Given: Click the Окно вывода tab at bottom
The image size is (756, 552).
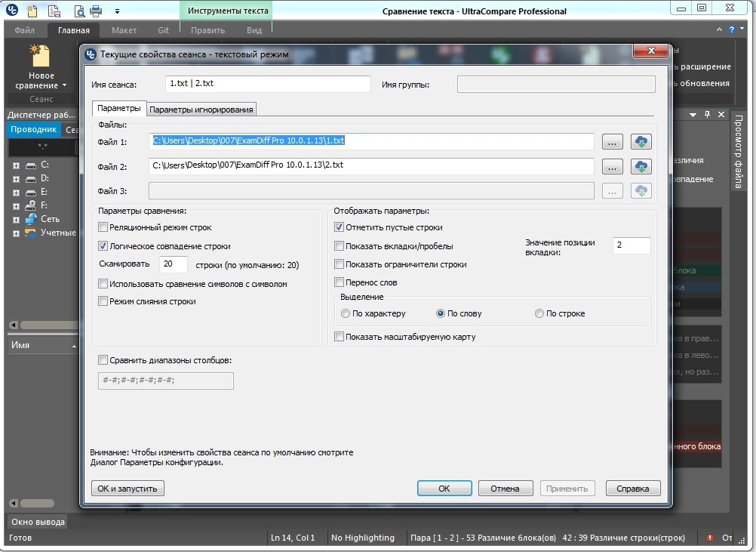Looking at the screenshot, I should click(38, 522).
